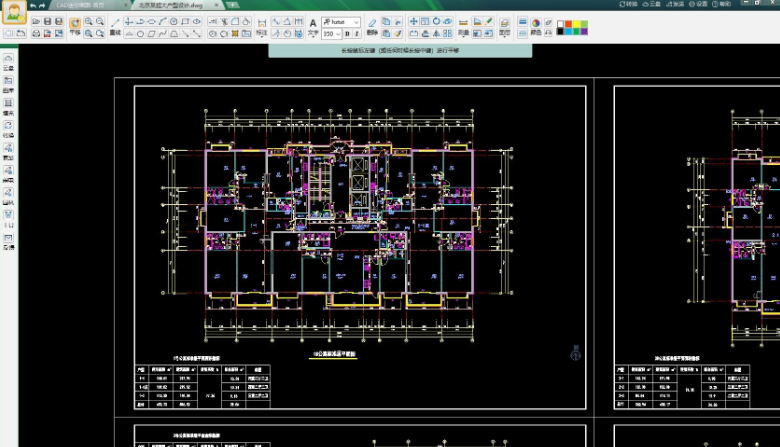This screenshot has height=447, width=780.
Task: Click the color wheel (颜色) icon
Action: (536, 21)
